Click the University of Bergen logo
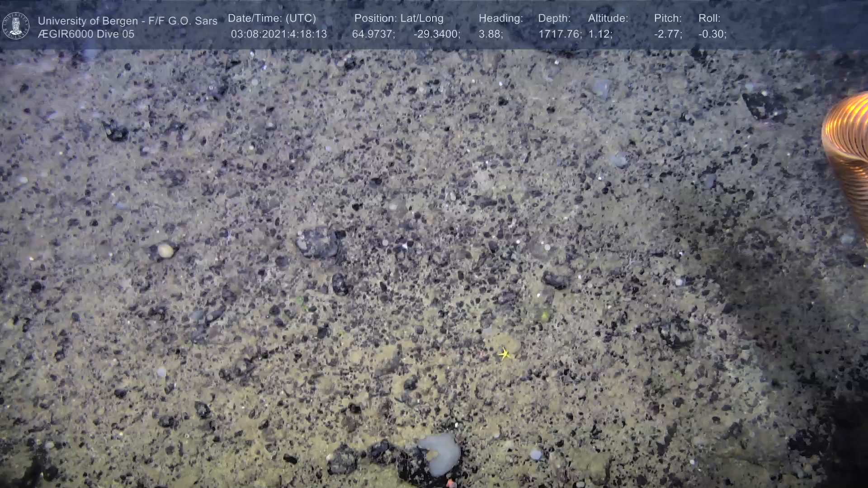This screenshot has height=488, width=868. 16,26
